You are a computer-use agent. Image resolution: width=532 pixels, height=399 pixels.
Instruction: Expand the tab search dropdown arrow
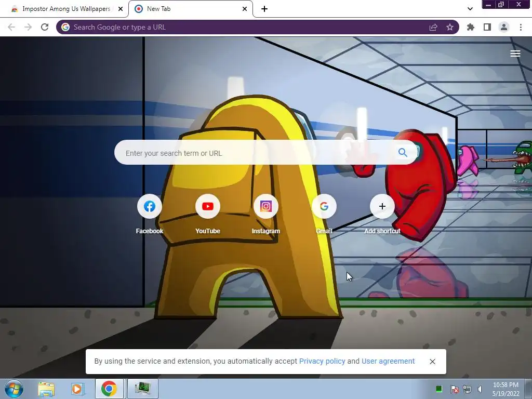[470, 9]
